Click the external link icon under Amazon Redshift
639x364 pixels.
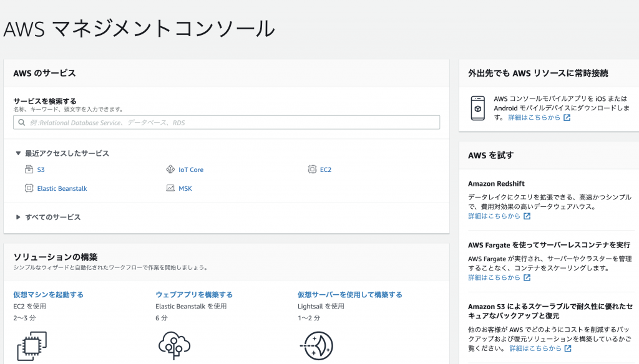coord(527,216)
